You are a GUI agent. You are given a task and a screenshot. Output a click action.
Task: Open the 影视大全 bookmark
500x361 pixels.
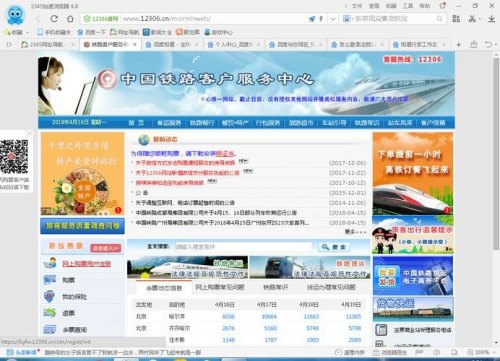coord(157,32)
